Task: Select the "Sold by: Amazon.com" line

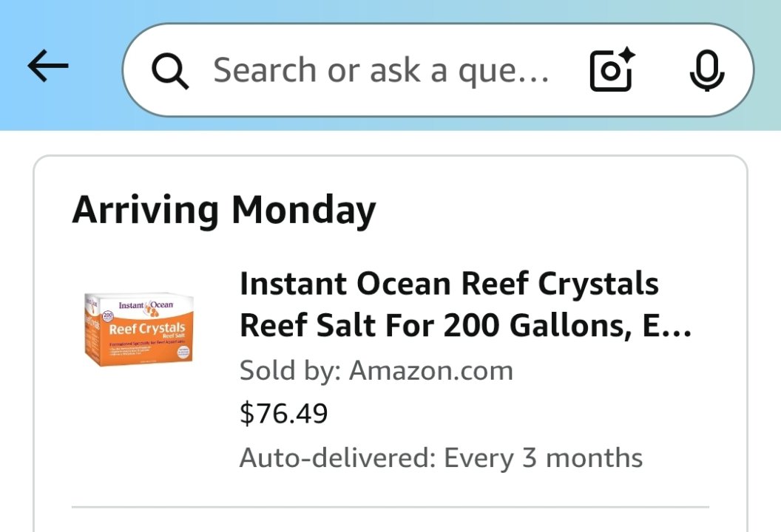Action: point(376,370)
